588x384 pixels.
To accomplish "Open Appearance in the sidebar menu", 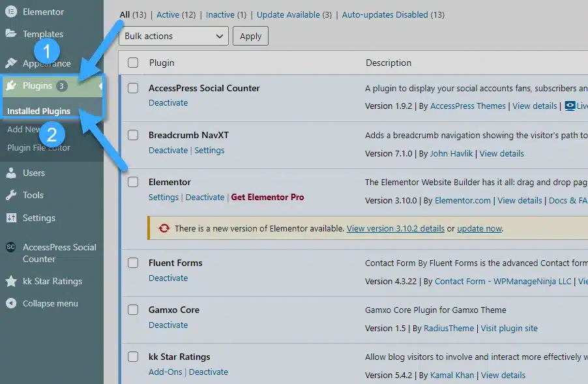I will (x=46, y=63).
